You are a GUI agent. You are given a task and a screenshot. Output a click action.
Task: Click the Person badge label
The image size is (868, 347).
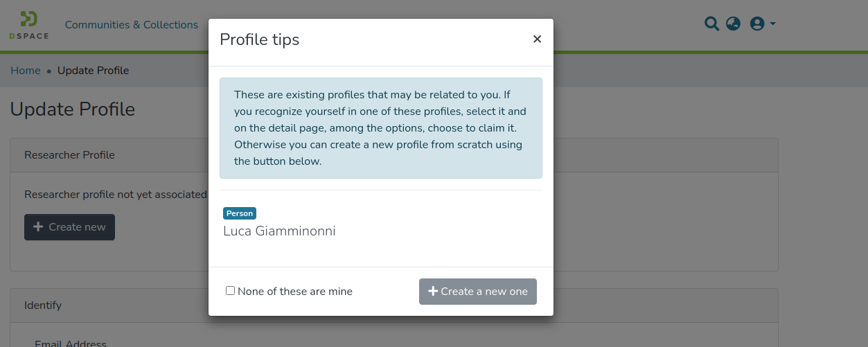pyautogui.click(x=240, y=213)
